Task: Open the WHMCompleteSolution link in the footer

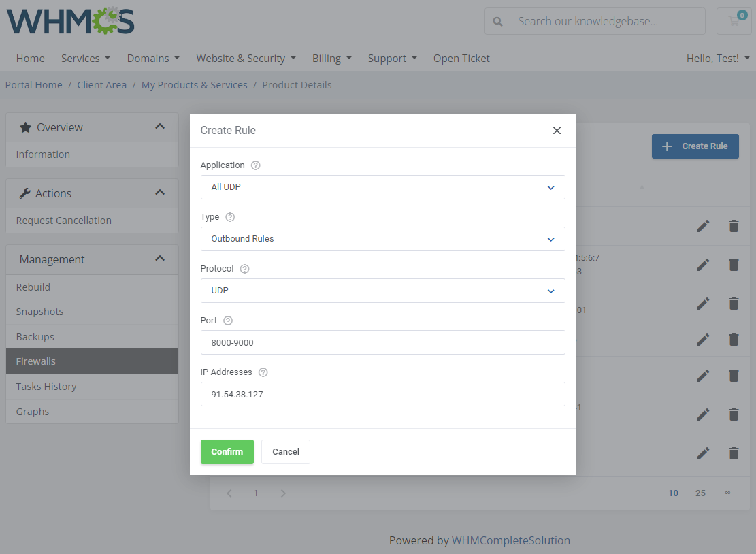Action: click(x=510, y=540)
